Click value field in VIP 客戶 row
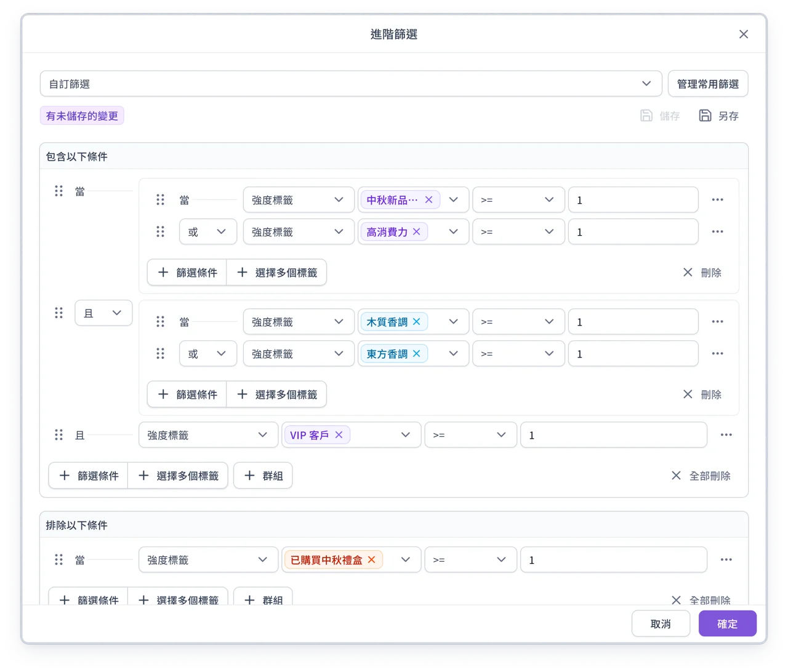Viewport: 788px width, 672px height. pos(614,435)
